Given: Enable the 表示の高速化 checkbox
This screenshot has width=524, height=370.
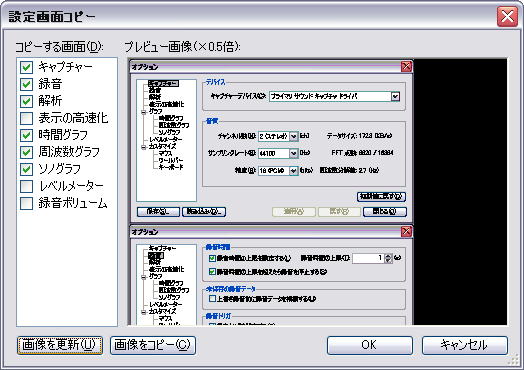Looking at the screenshot, I should 26,118.
